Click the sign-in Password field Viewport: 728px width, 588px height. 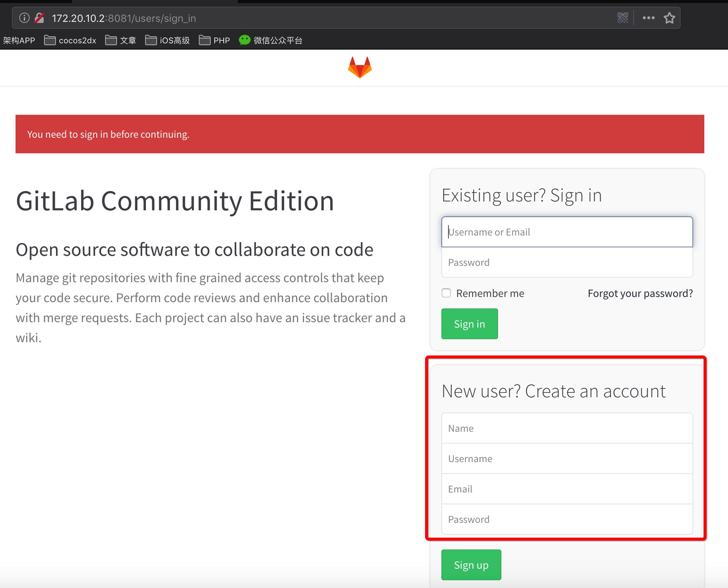567,262
